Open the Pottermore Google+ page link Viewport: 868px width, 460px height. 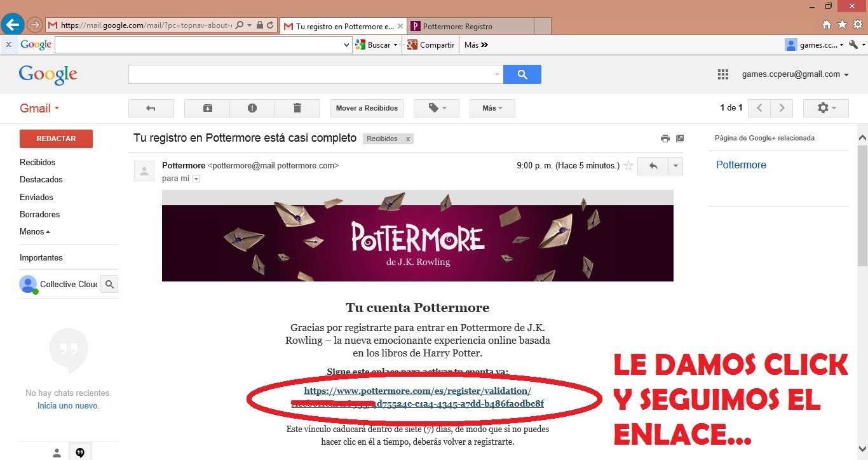741,165
